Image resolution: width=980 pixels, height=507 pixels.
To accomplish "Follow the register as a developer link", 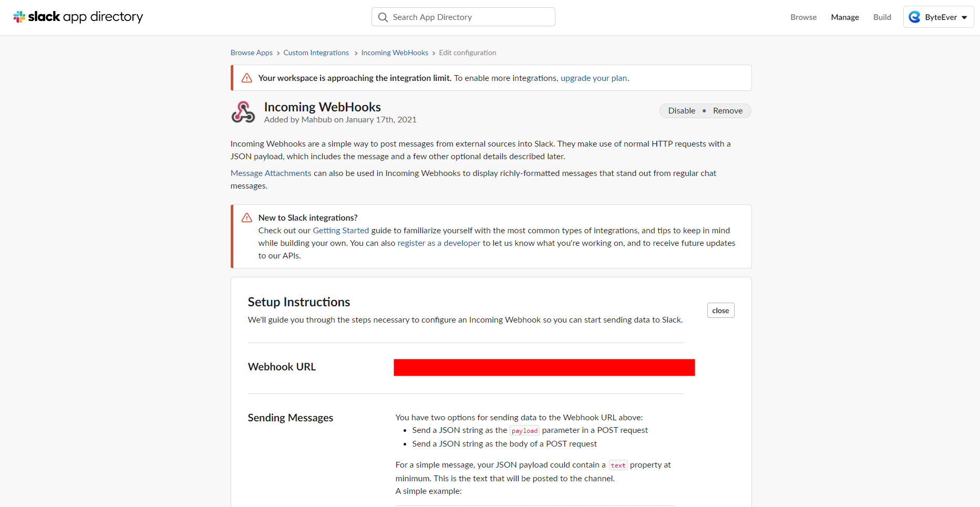I will click(x=439, y=243).
